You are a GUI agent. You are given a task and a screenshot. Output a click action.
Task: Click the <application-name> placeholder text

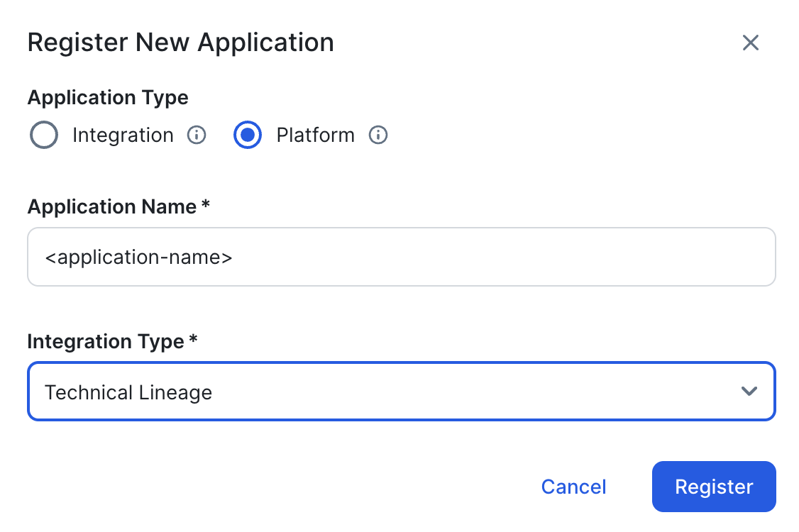[x=138, y=257]
